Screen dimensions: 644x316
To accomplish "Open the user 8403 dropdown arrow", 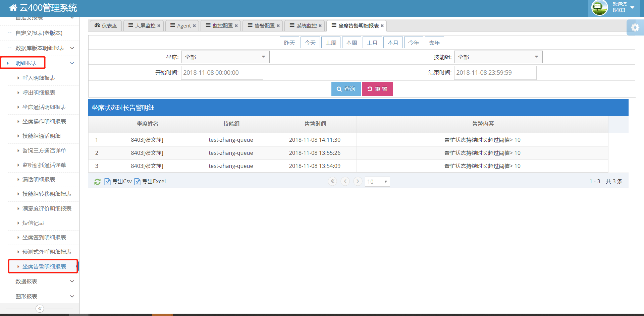I will (632, 7).
